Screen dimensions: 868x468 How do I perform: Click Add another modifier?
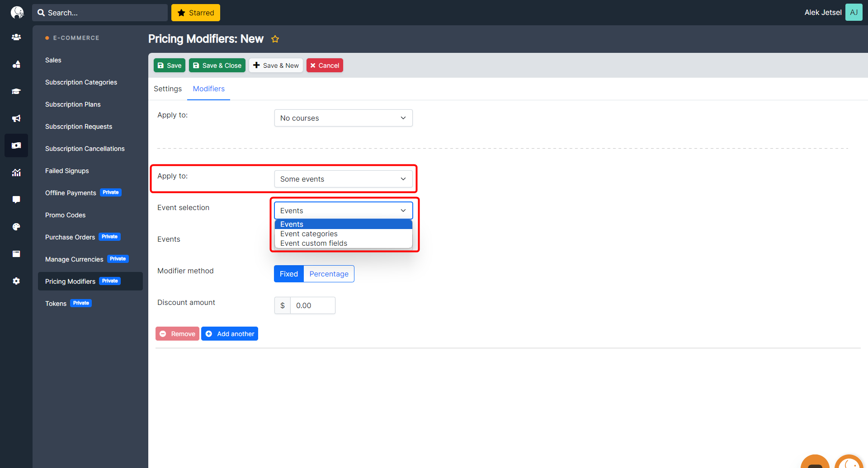[230, 334]
